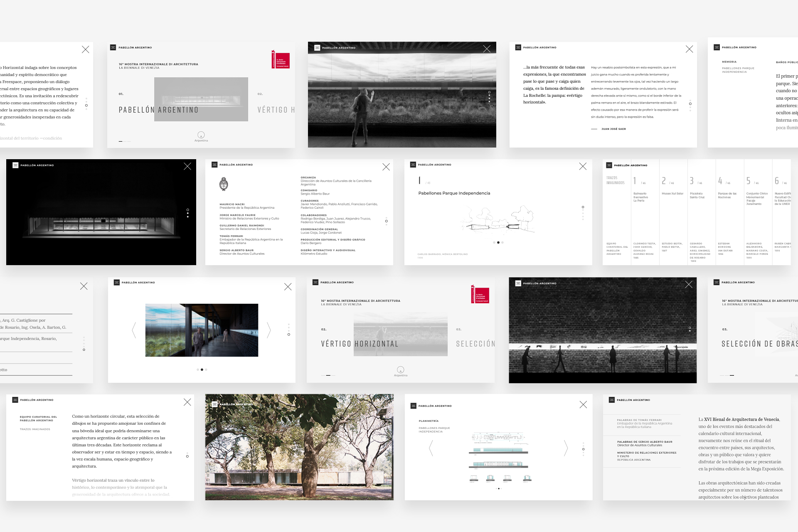Click the red Biennale logo on the Vértigo Horizontal cover

click(x=480, y=294)
